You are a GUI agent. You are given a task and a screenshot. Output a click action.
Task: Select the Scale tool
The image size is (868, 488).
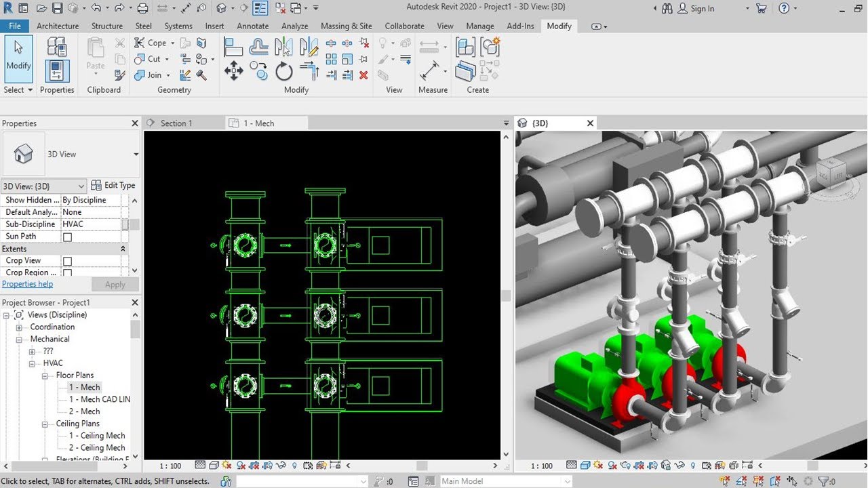tap(347, 59)
